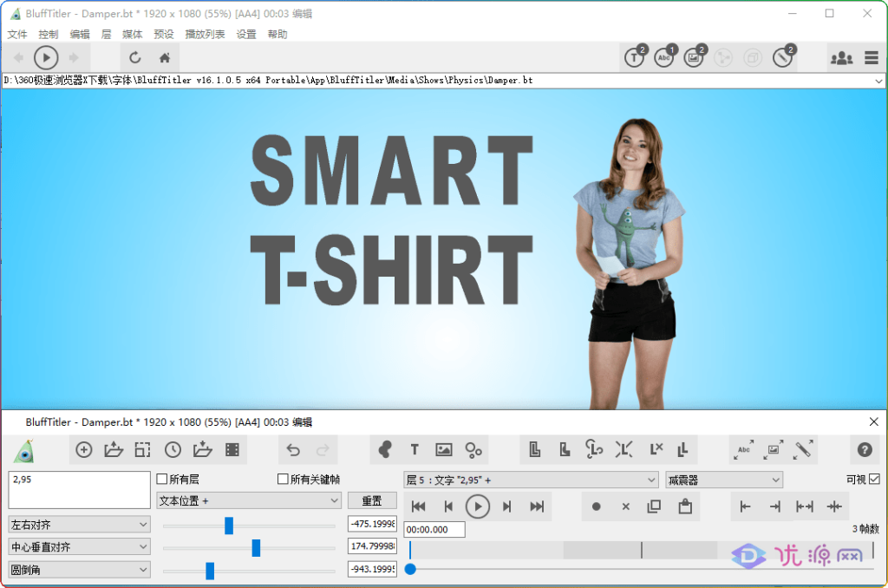Open the 预设 menu
The image size is (888, 588).
pos(164,34)
